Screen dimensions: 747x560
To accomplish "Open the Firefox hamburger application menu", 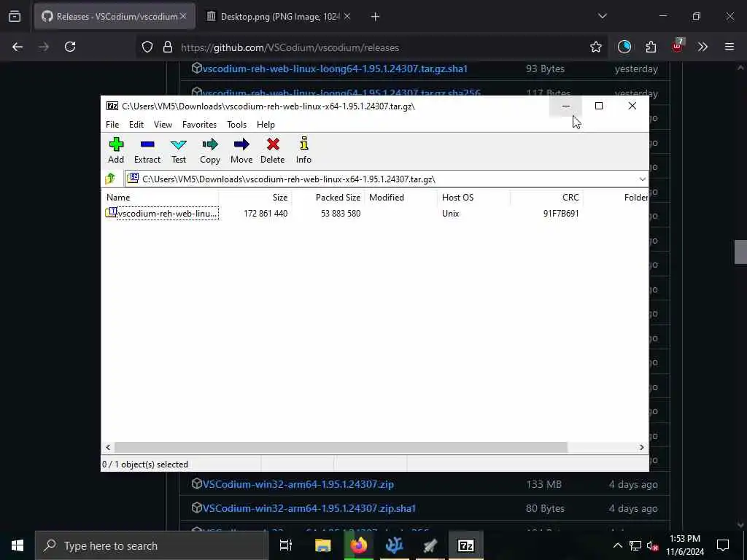I will pyautogui.click(x=729, y=47).
